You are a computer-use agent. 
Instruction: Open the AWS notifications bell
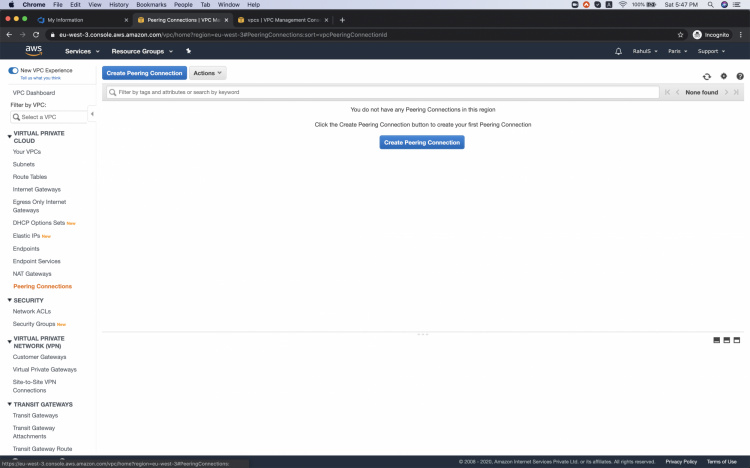tap(618, 51)
